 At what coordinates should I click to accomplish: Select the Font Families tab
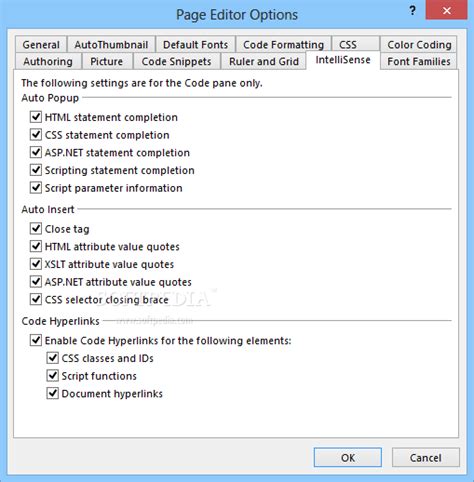click(x=419, y=61)
